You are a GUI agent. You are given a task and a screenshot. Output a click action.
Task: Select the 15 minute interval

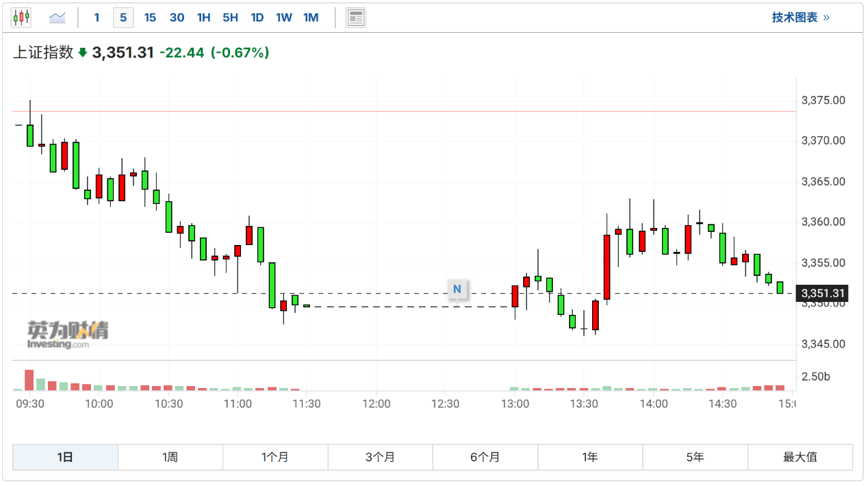[150, 17]
